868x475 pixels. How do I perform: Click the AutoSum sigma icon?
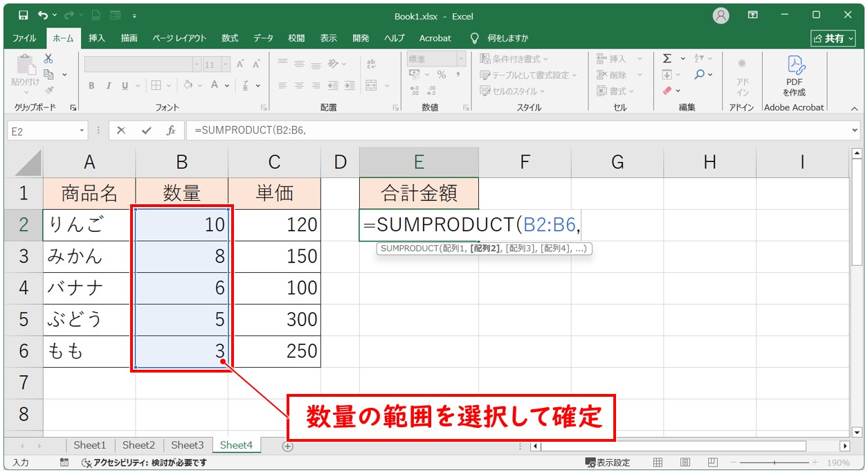[667, 59]
